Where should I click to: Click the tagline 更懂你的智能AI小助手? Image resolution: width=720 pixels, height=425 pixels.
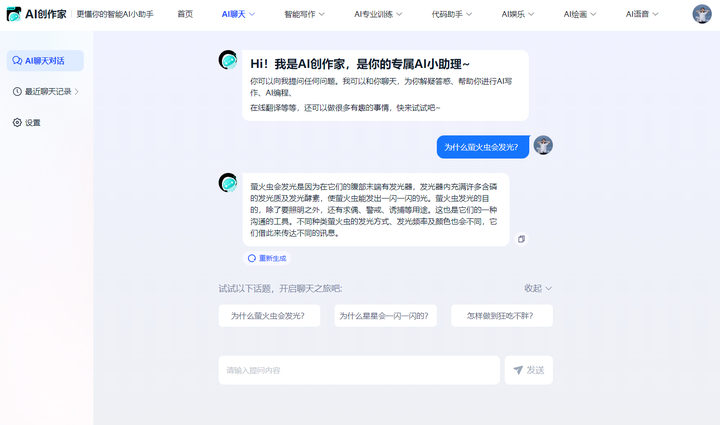[115, 14]
